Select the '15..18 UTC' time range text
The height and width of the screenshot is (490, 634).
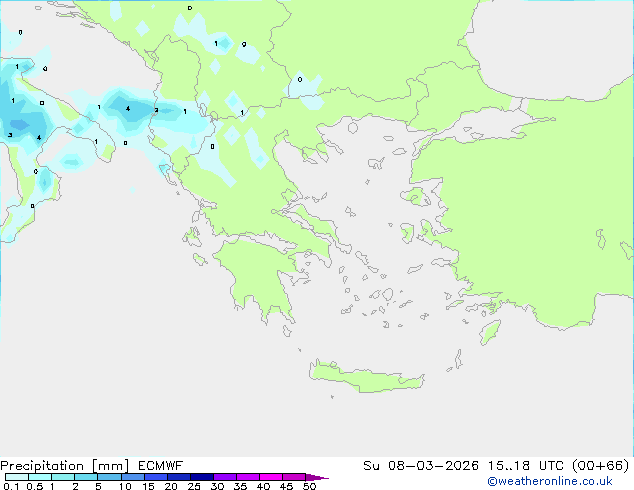pos(525,466)
